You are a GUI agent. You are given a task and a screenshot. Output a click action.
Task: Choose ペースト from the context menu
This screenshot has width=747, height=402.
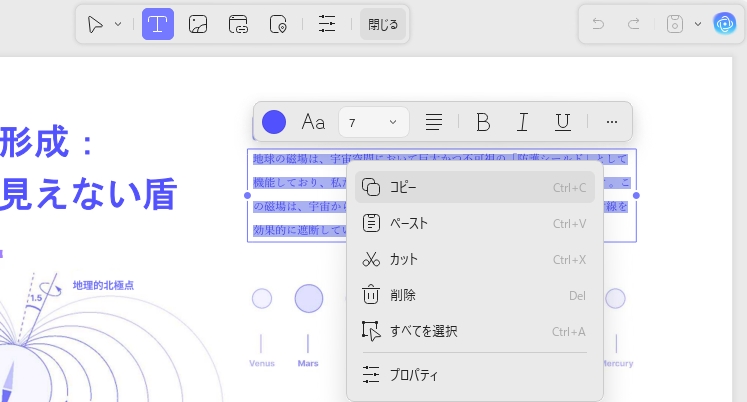pyautogui.click(x=474, y=223)
